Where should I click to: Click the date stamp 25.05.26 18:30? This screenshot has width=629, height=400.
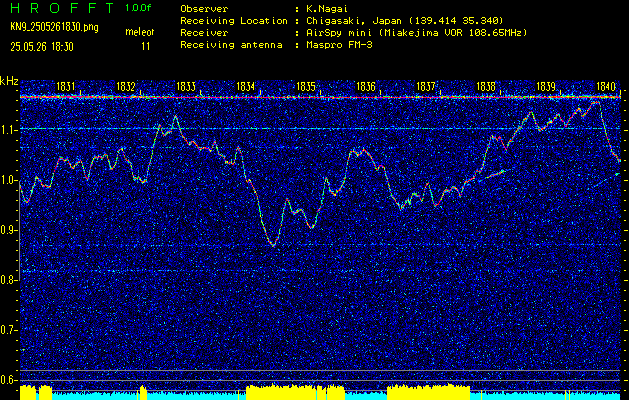pyautogui.click(x=42, y=47)
